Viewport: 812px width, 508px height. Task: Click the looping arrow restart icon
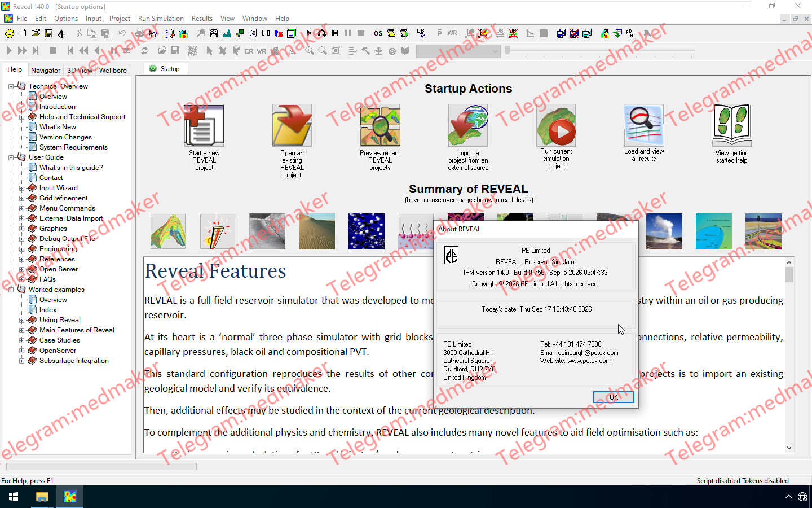click(322, 33)
